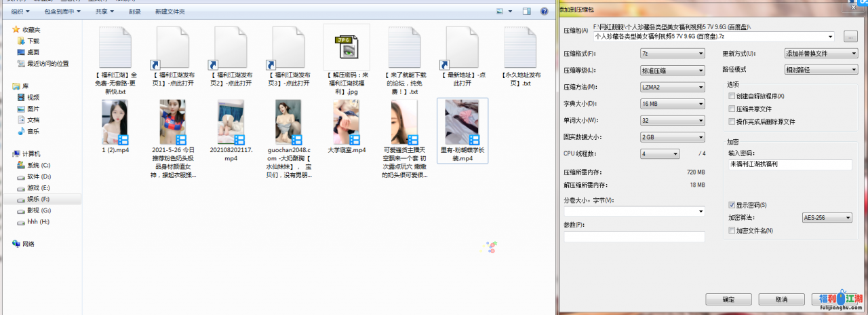Click 新建文件夹 in the Explorer toolbar
This screenshot has height=315, width=868.
[170, 12]
